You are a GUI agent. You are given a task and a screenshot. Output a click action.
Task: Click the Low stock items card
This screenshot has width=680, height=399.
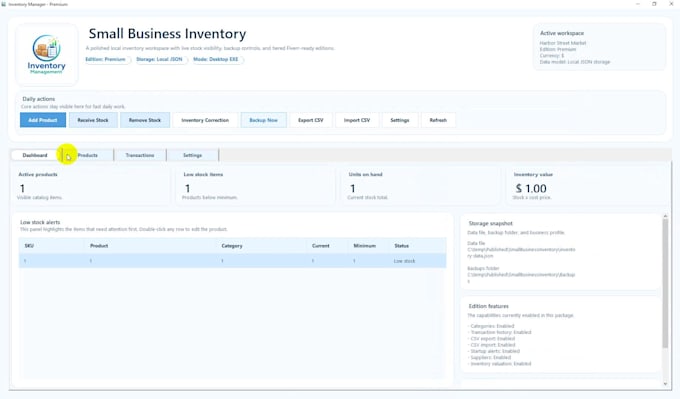coord(255,186)
